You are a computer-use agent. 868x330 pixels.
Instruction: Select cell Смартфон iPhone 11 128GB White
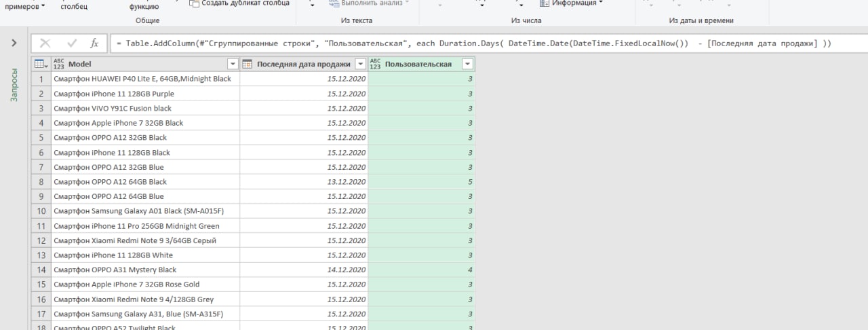(144, 255)
